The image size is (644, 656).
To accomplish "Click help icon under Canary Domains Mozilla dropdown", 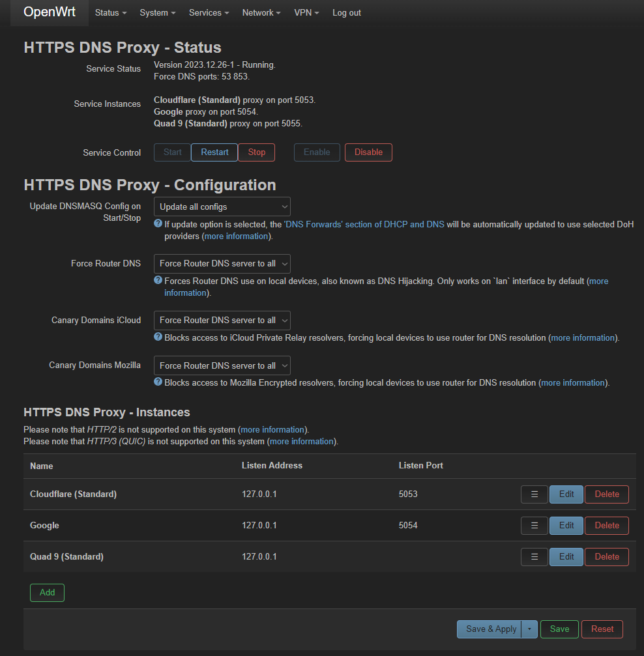I will [158, 382].
